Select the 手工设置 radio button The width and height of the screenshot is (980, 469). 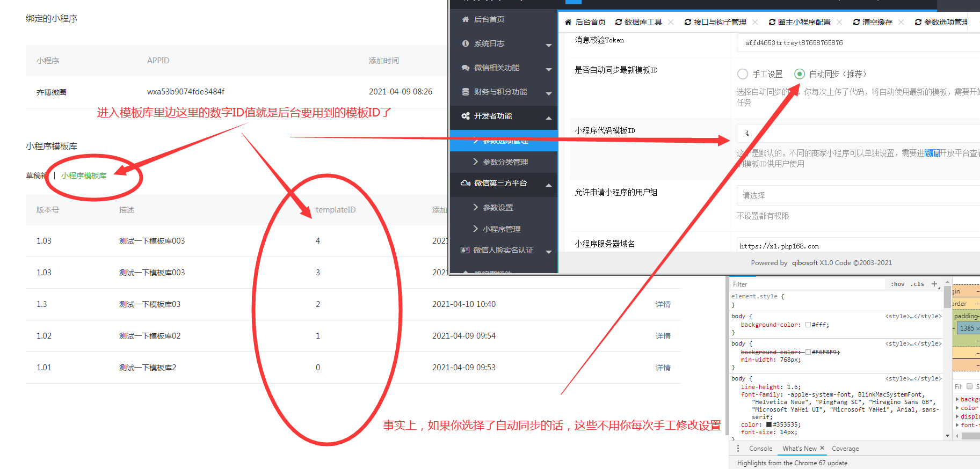743,74
